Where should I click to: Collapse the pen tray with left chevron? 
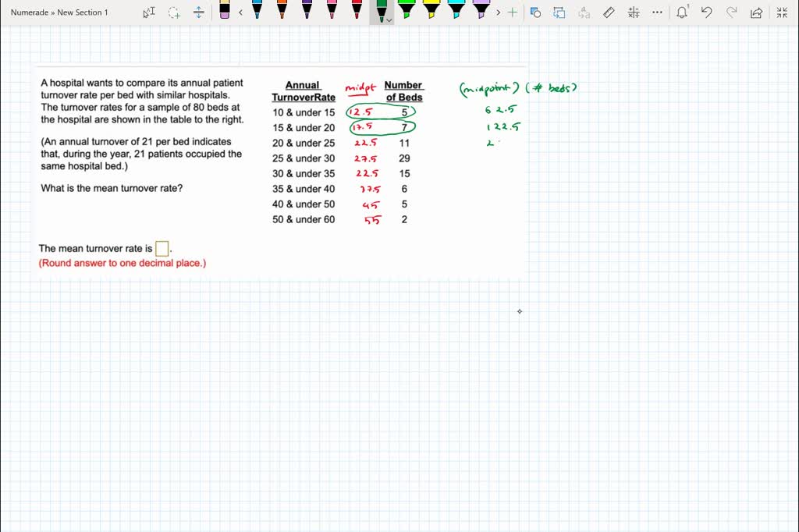coord(240,12)
